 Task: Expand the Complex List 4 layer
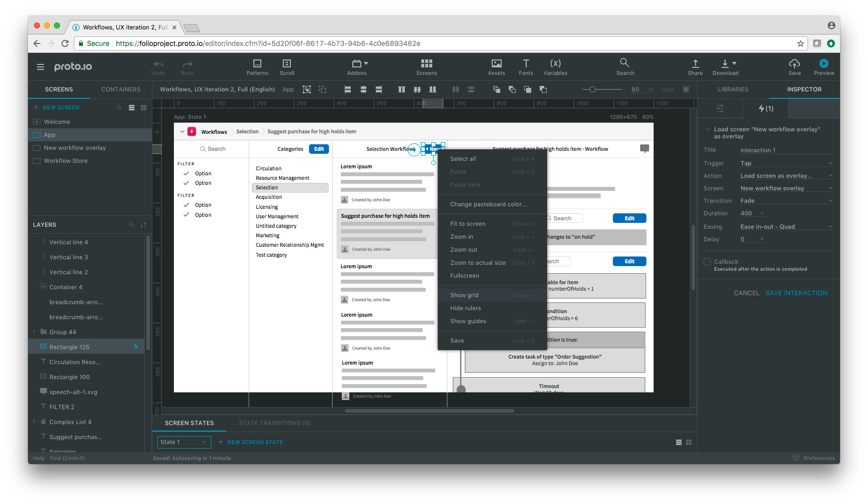pyautogui.click(x=34, y=422)
